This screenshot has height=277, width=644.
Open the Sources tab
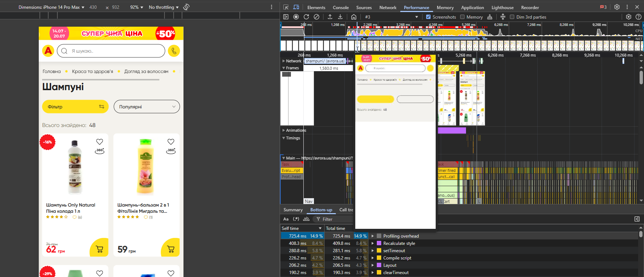[x=364, y=7]
